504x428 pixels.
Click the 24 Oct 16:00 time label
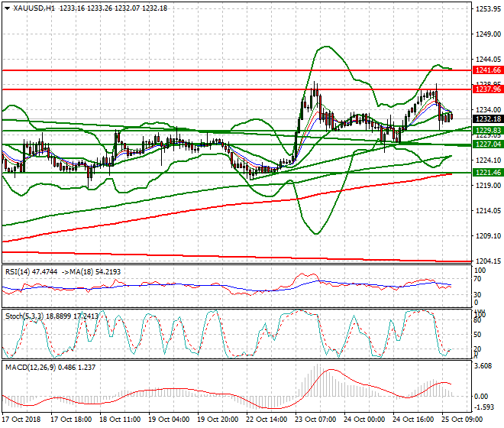[x=413, y=420]
